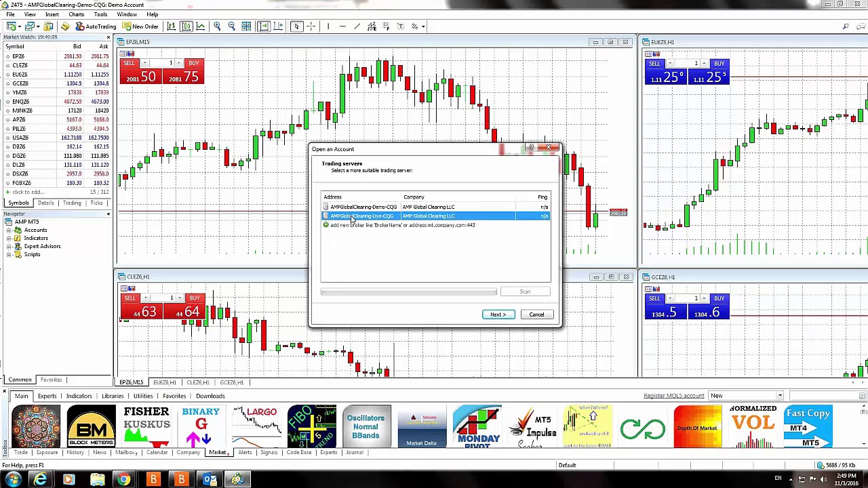This screenshot has width=868, height=488.
Task: Open the Fast Copy MT4 MT5 product thumbnail
Action: (808, 426)
